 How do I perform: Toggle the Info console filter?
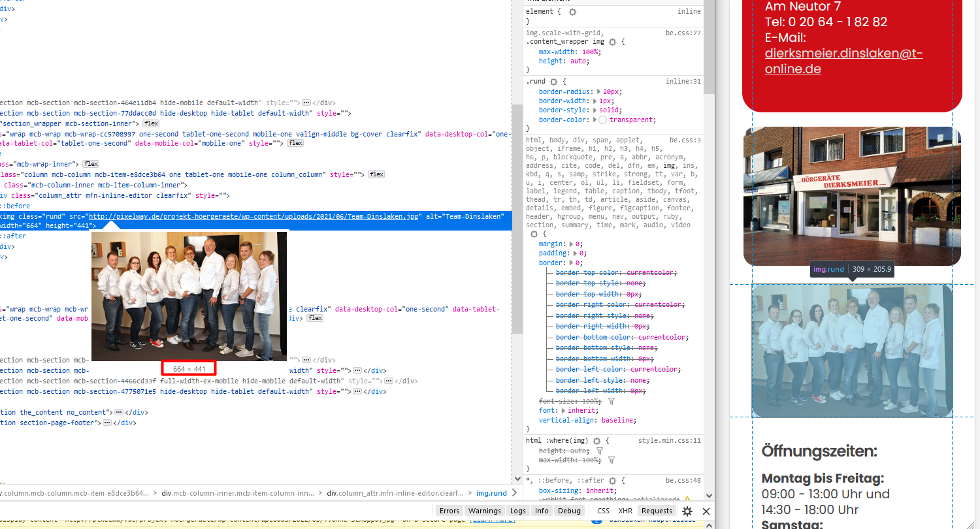[542, 511]
